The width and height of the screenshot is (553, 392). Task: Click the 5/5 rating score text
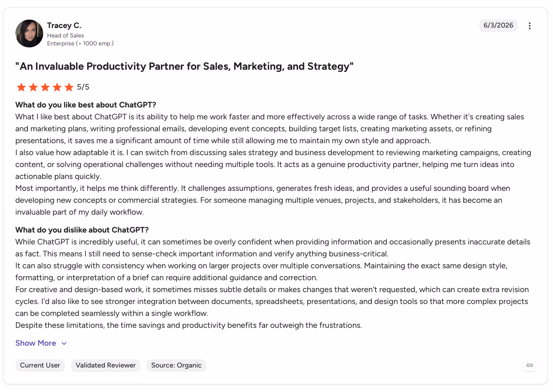(x=83, y=87)
